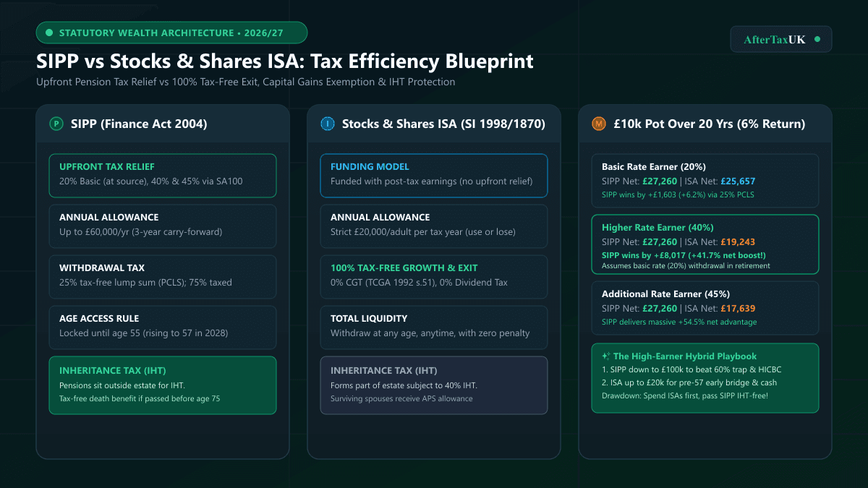The height and width of the screenshot is (488, 868).
Task: Click the green dot in Statutory Wealth Architecture badge
Action: point(49,33)
